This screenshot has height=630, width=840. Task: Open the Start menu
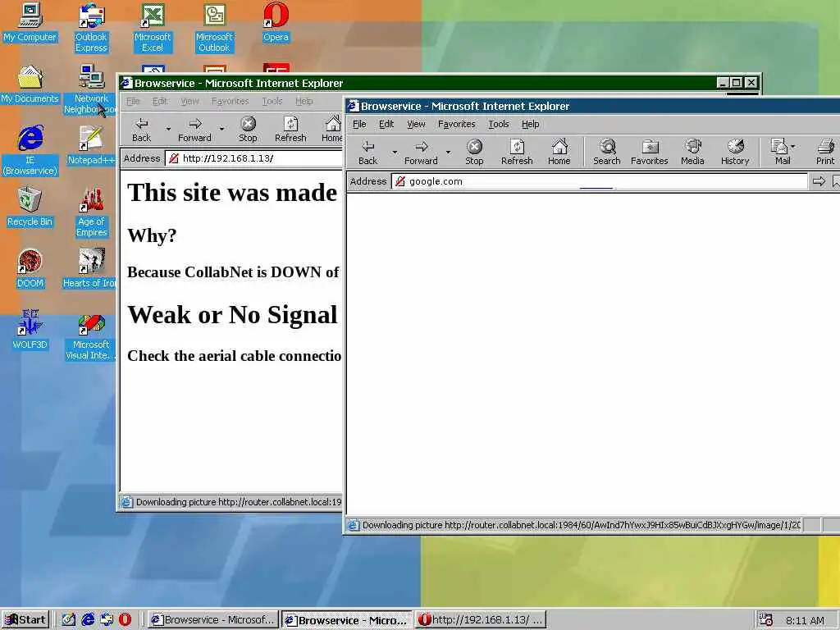click(25, 620)
